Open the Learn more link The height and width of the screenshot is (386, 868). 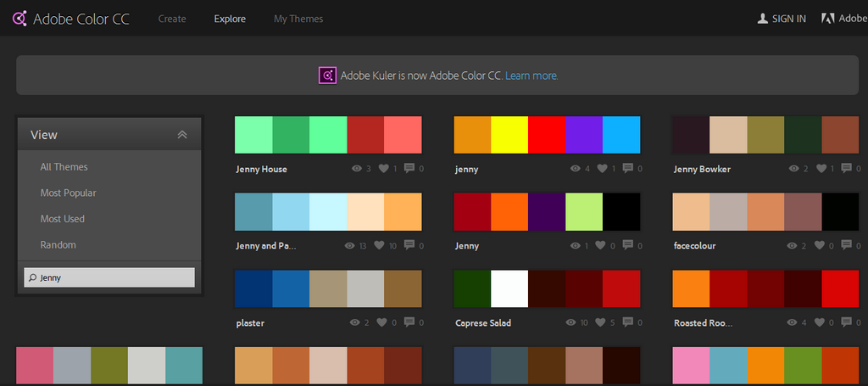531,76
